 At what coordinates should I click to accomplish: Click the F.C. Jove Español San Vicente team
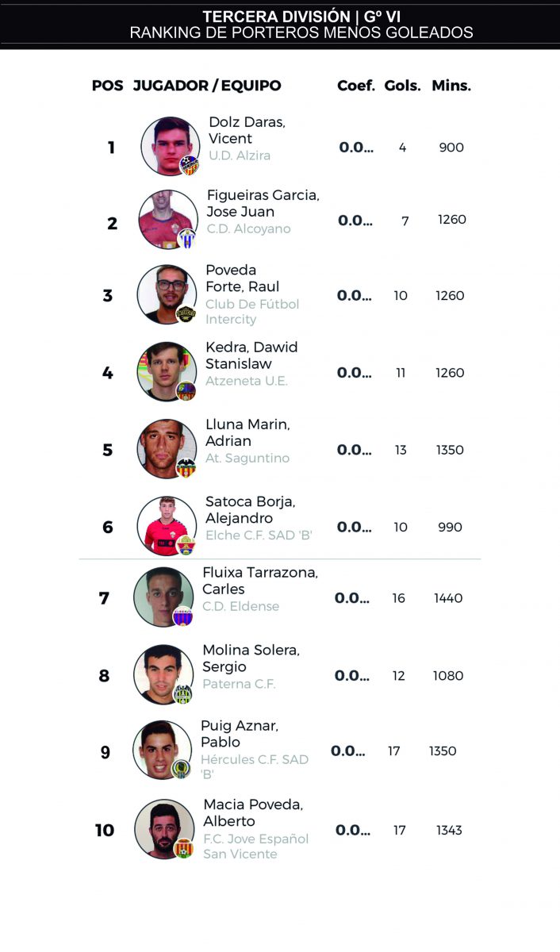coord(256,846)
